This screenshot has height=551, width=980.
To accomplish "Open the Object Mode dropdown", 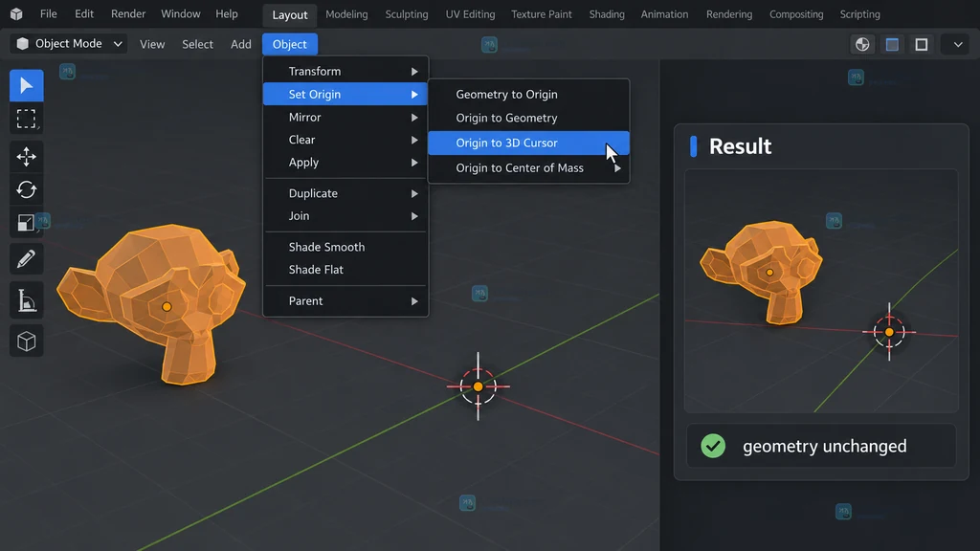I will pos(69,44).
